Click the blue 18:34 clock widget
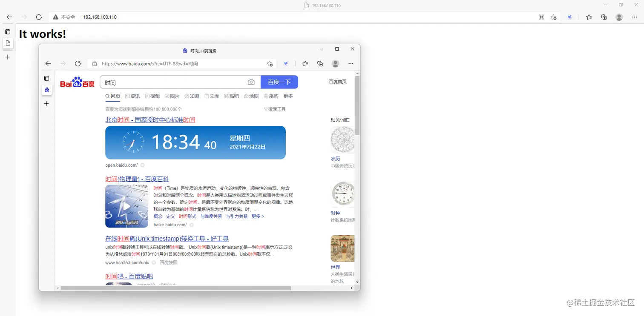 pyautogui.click(x=195, y=142)
